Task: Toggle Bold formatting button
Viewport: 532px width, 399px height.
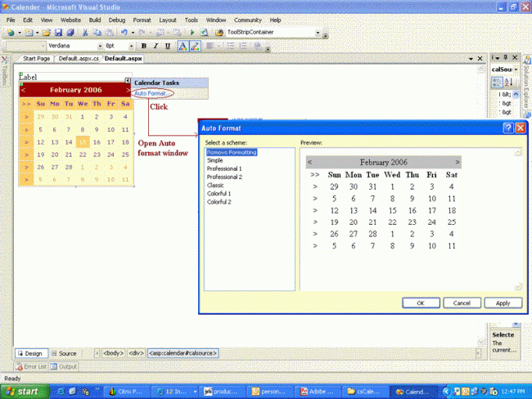Action: coord(144,46)
